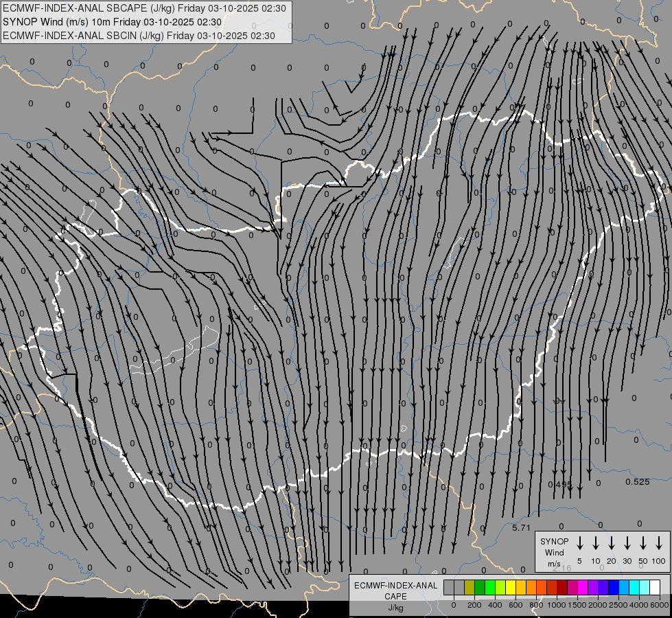Click the 2000 tick label on CAPE scale
Screen dimensions: 672x618
pyautogui.click(x=598, y=605)
